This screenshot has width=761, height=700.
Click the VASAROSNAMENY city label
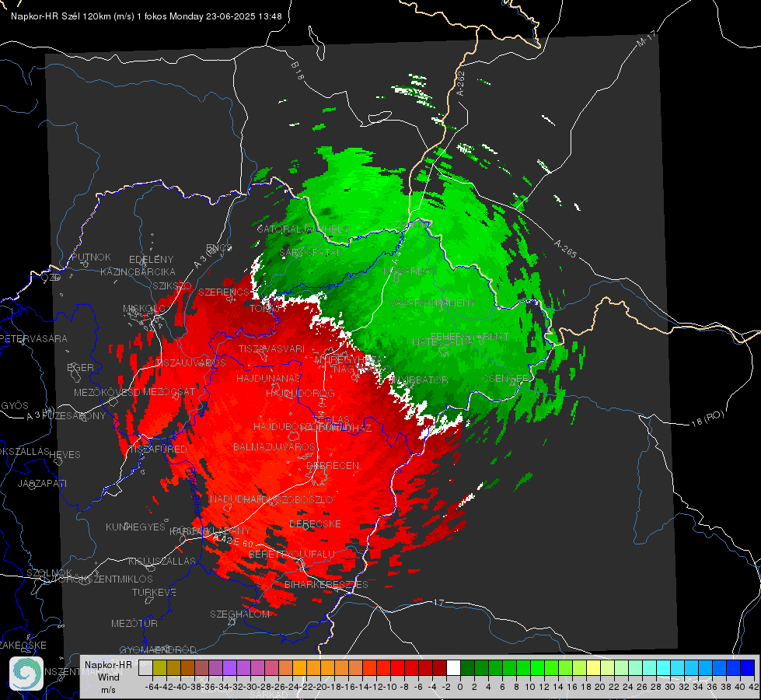(433, 303)
